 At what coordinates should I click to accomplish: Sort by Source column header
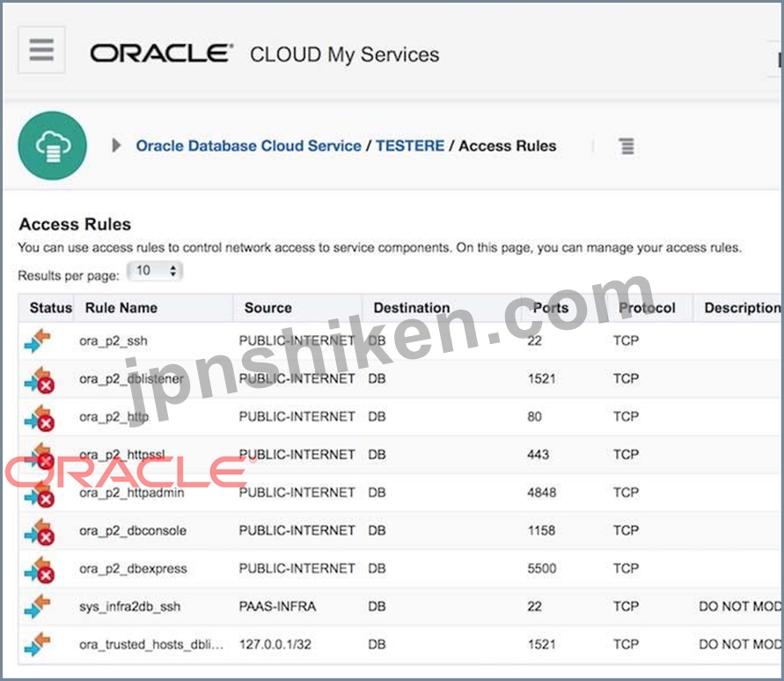point(268,307)
